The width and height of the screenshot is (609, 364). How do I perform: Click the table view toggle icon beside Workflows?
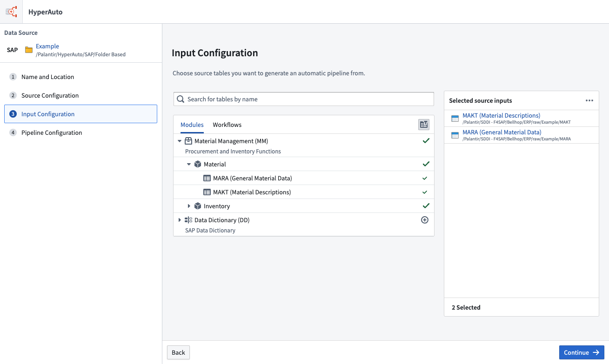pyautogui.click(x=423, y=124)
